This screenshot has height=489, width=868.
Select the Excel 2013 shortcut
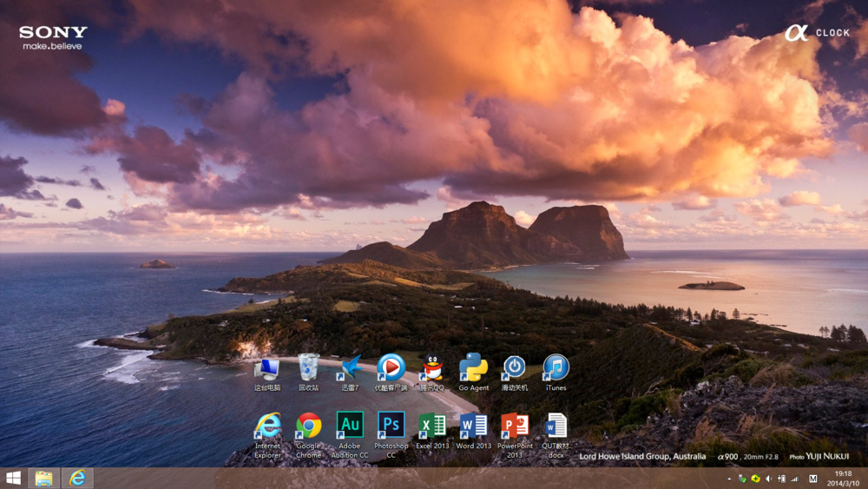coord(432,431)
